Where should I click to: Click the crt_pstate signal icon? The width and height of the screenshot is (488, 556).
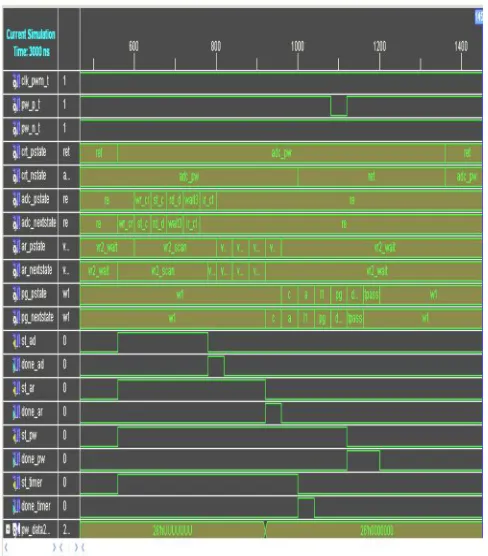[x=16, y=152]
